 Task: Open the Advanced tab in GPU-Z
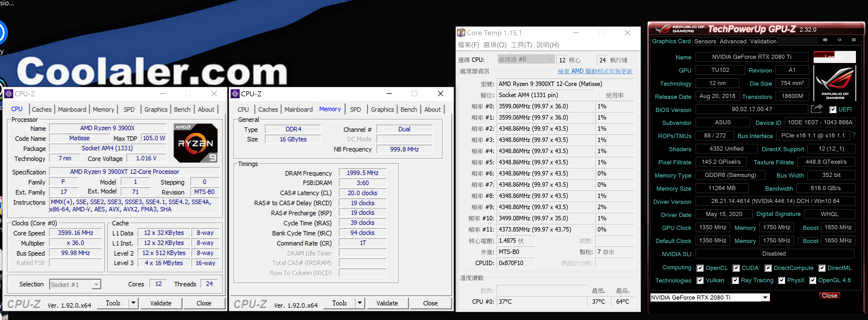733,41
